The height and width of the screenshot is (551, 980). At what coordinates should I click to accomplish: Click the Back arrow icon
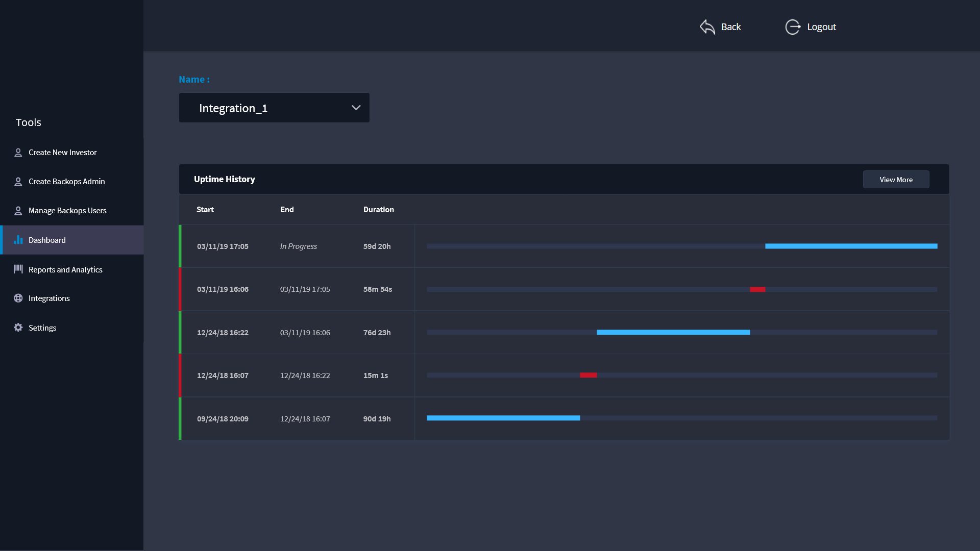[x=707, y=27]
